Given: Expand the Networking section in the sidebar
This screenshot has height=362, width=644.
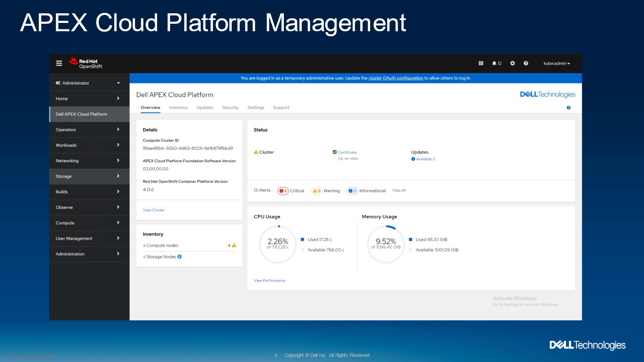Looking at the screenshot, I should pos(89,160).
